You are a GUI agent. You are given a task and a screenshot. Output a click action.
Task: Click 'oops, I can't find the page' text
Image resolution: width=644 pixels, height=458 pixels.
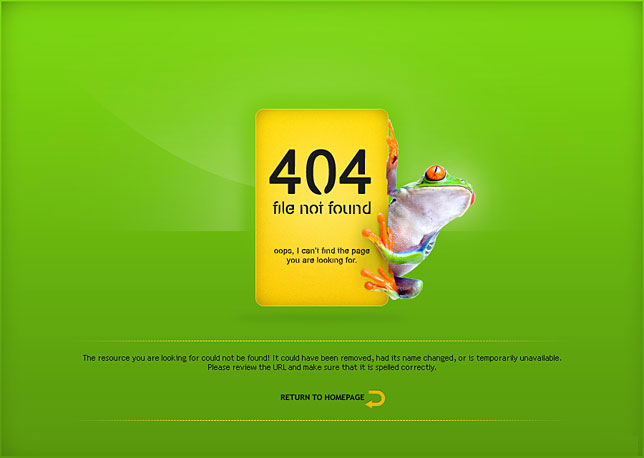[x=322, y=251]
